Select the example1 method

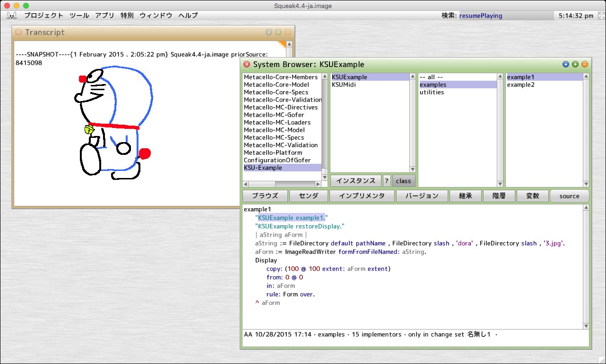545,77
